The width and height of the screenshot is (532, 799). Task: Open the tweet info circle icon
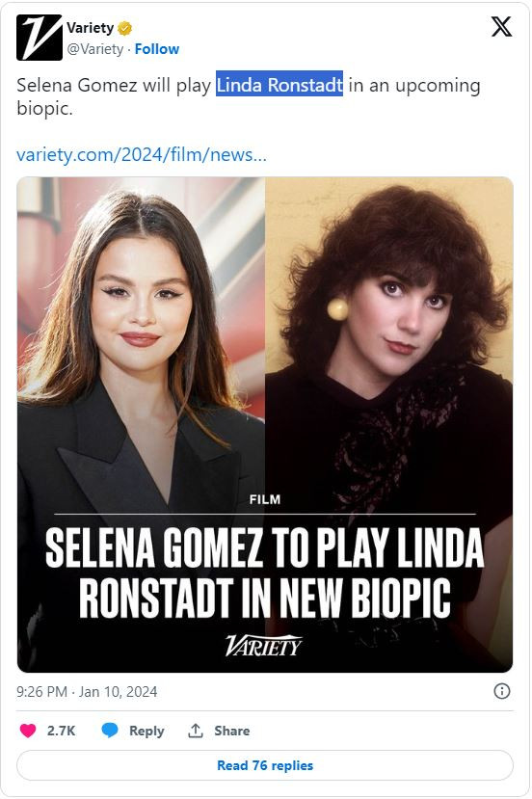click(x=502, y=691)
